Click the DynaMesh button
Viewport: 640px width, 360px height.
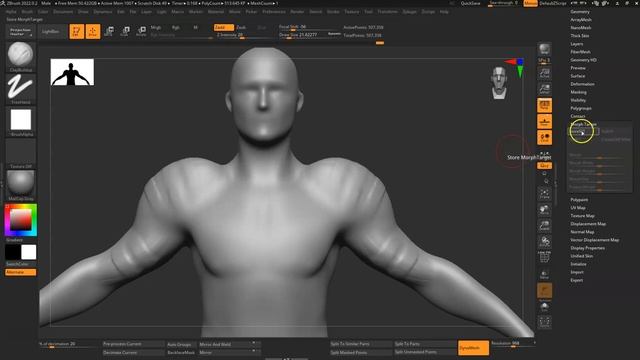click(x=473, y=348)
